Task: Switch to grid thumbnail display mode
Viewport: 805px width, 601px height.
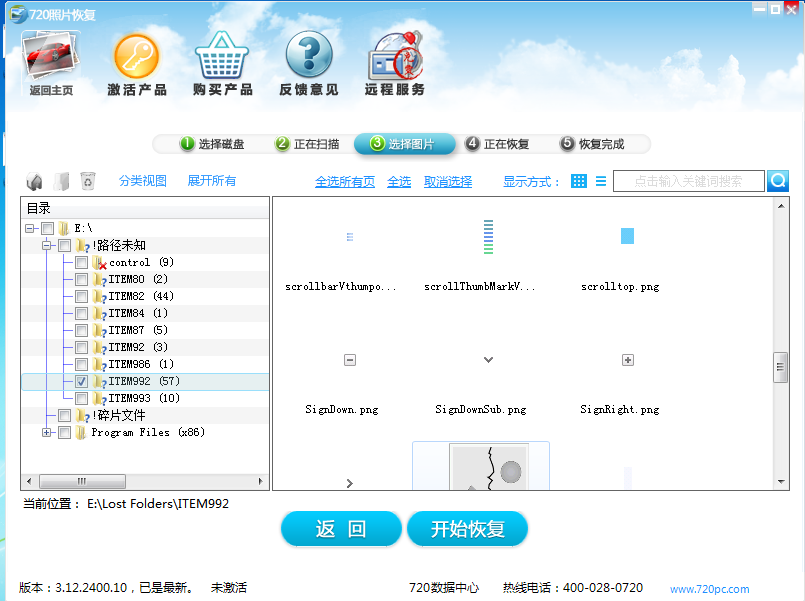Action: point(579,181)
